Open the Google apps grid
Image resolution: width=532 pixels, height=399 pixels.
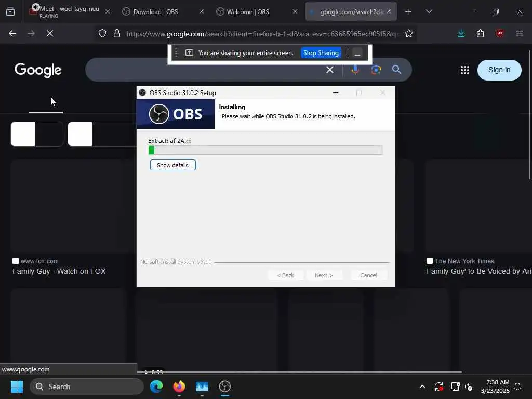coord(465,70)
